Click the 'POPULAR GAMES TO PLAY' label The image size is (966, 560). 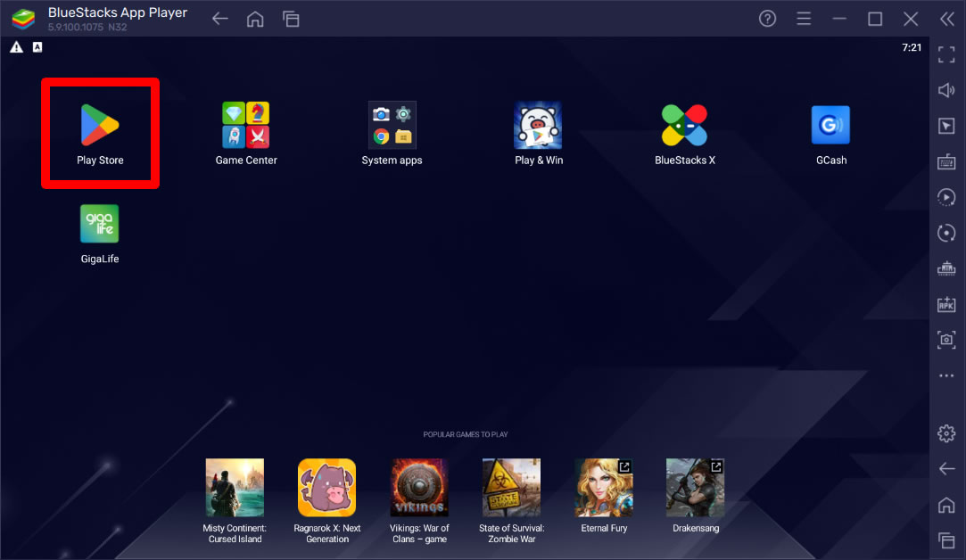coord(465,434)
